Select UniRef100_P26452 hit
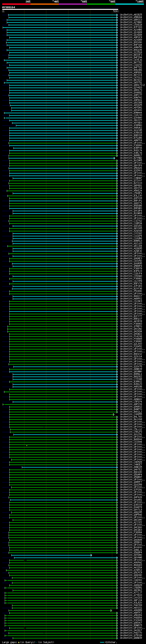 (131, 347)
